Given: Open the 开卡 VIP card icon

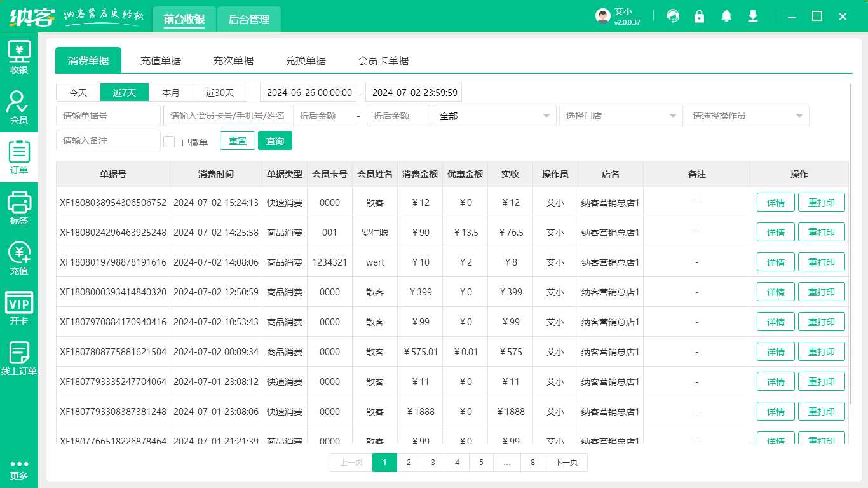Looking at the screenshot, I should point(19,308).
